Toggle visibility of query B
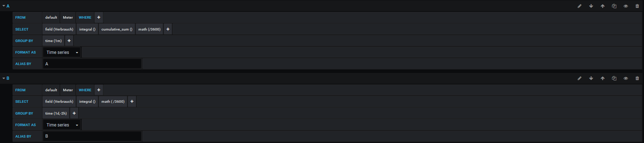Image resolution: width=644 pixels, height=143 pixels. [x=626, y=78]
